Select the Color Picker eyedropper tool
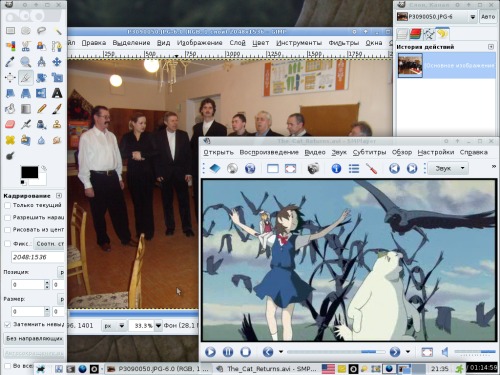Image resolution: width=500 pixels, height=375 pixels. 10,62
